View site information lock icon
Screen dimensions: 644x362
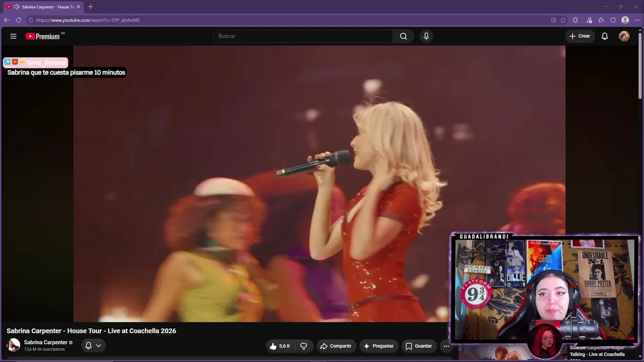pyautogui.click(x=31, y=20)
